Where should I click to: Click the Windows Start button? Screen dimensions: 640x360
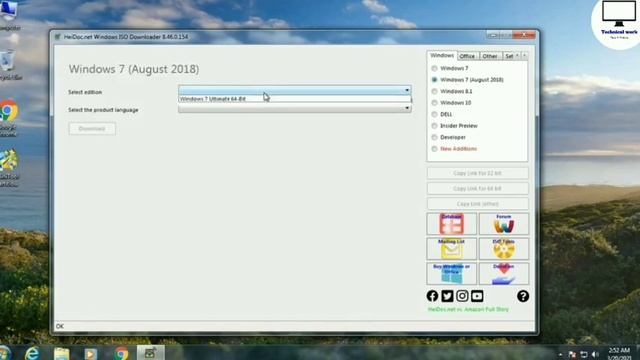tap(5, 353)
